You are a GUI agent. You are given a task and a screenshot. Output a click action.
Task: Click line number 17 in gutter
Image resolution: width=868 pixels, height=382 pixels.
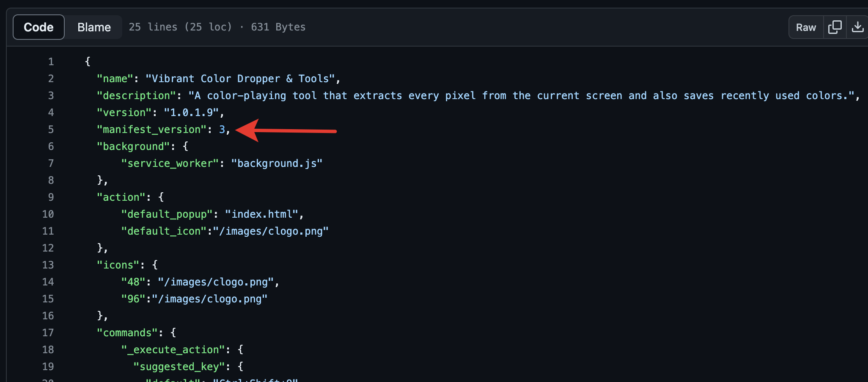pyautogui.click(x=48, y=333)
